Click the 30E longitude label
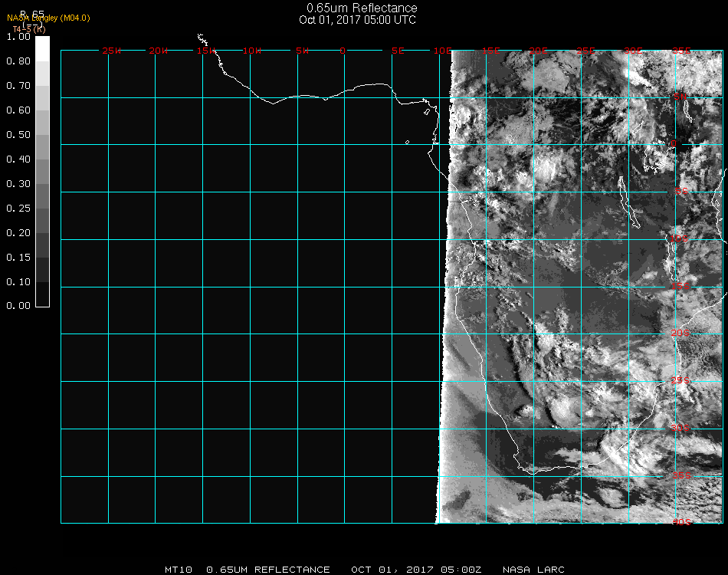 tap(633, 51)
